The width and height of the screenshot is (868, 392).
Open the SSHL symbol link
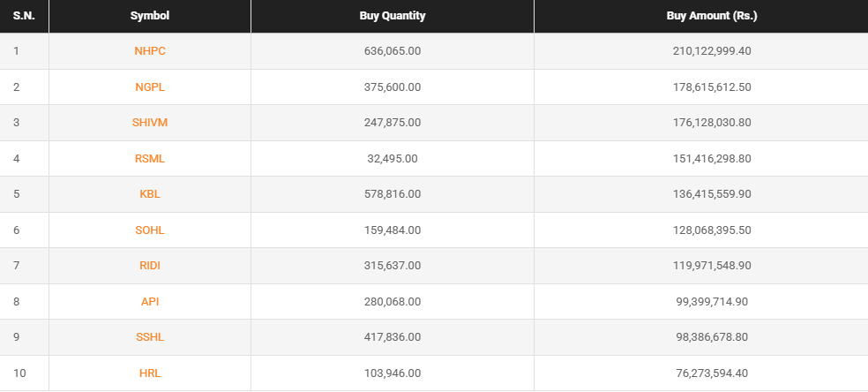(150, 337)
